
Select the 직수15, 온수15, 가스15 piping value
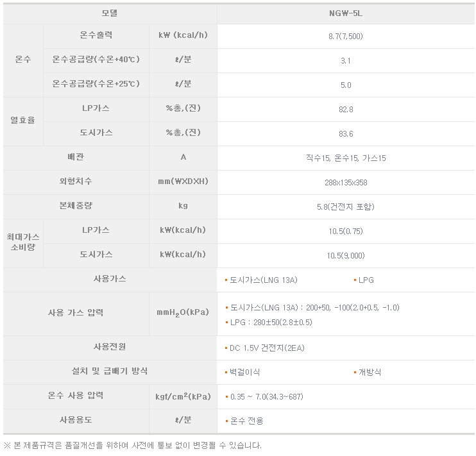[x=345, y=158]
